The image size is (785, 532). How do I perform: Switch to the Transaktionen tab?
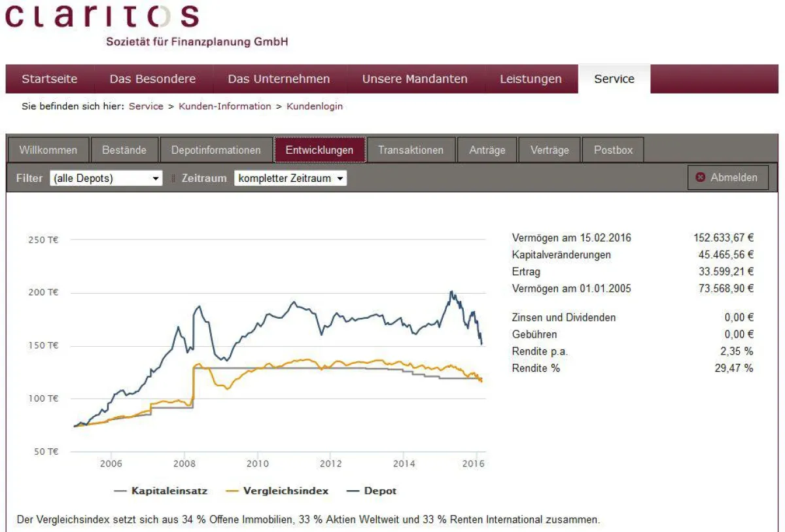[411, 150]
